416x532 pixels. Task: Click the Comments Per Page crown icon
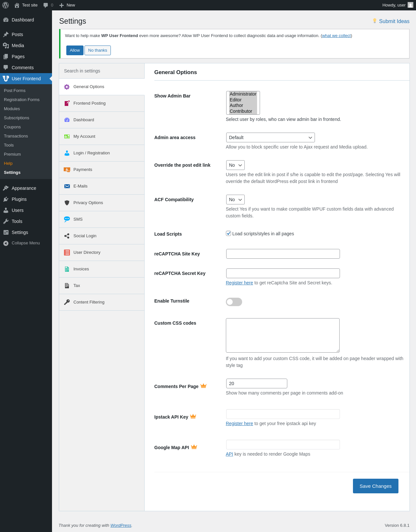click(203, 386)
